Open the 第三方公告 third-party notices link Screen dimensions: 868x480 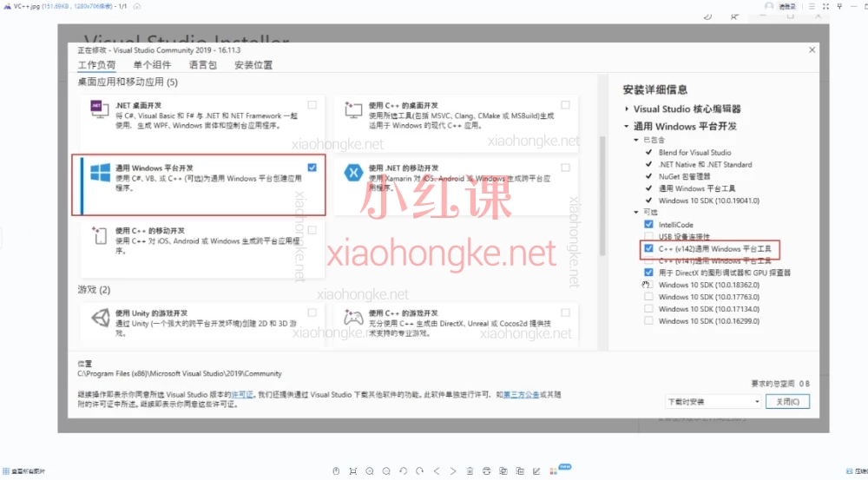coord(521,395)
